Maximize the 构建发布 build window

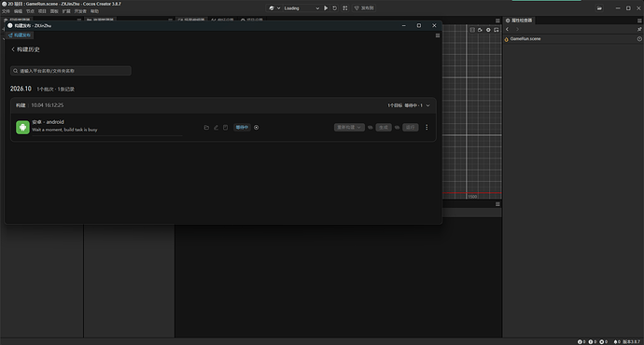coord(419,25)
